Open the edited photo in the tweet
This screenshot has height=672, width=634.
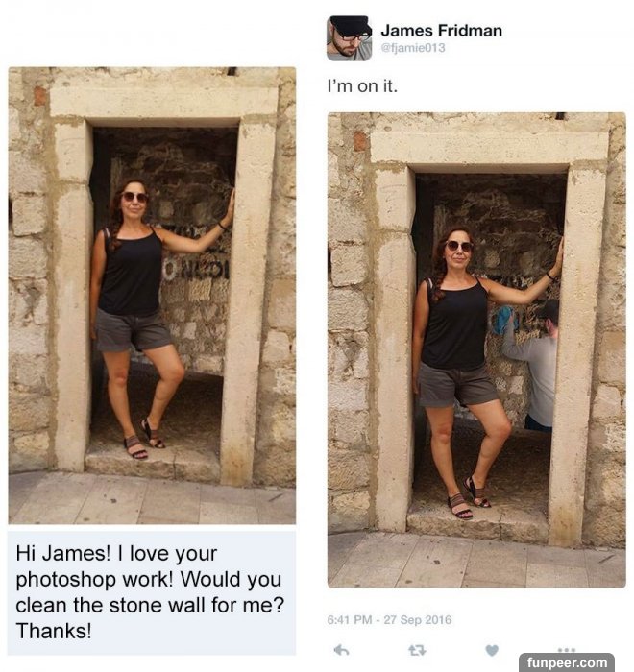tap(476, 349)
